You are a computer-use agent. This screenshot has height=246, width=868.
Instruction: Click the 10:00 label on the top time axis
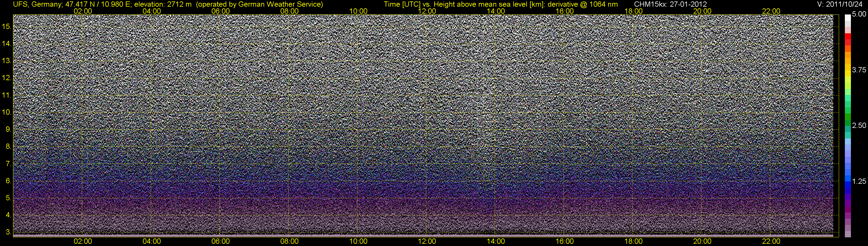(358, 11)
